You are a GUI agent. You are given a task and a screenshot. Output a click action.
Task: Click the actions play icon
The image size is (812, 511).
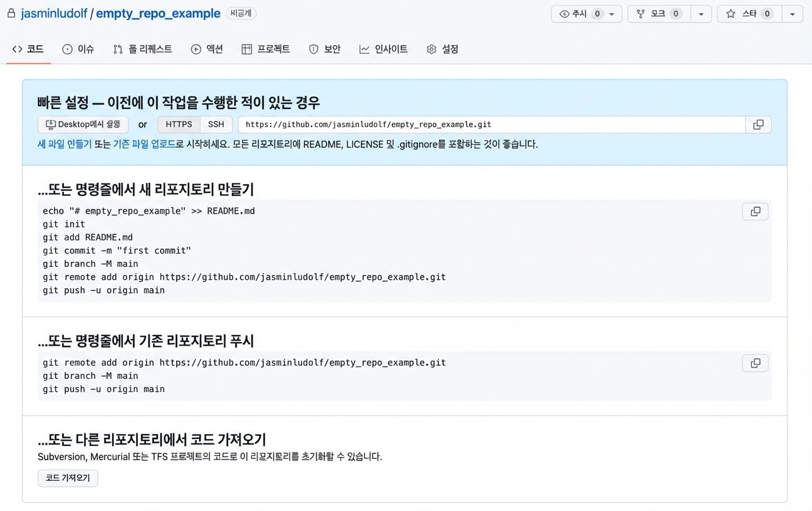196,49
